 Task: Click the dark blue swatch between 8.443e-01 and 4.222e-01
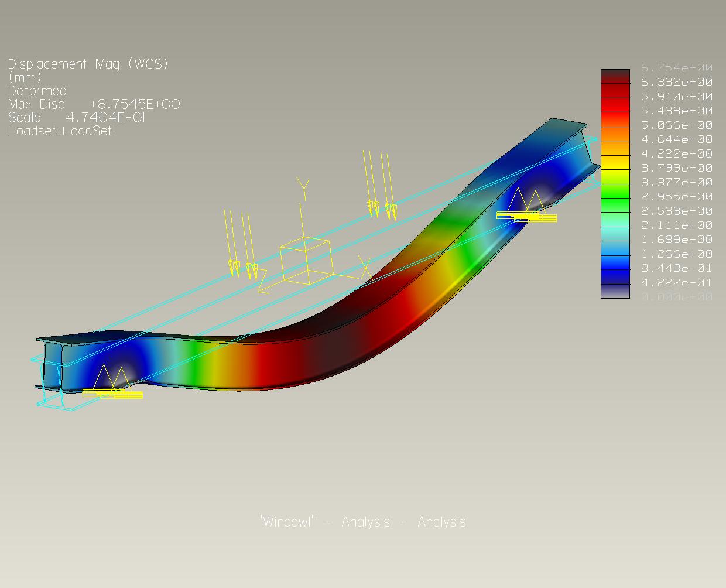[615, 277]
